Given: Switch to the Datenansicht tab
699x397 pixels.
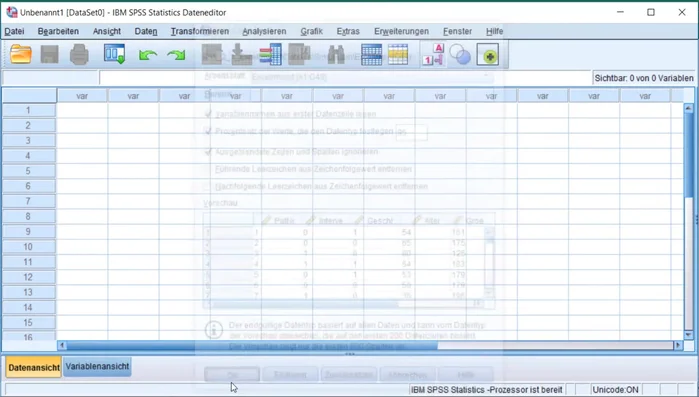Looking at the screenshot, I should click(x=34, y=368).
